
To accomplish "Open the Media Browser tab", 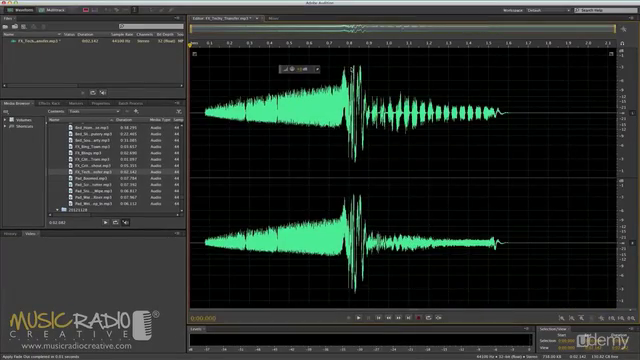I will (x=17, y=103).
